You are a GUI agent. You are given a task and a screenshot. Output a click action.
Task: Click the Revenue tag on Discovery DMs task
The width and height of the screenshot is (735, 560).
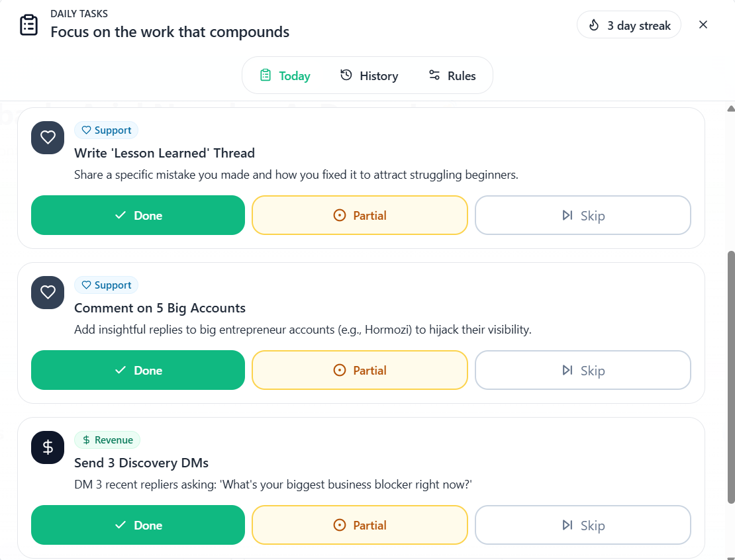click(107, 440)
